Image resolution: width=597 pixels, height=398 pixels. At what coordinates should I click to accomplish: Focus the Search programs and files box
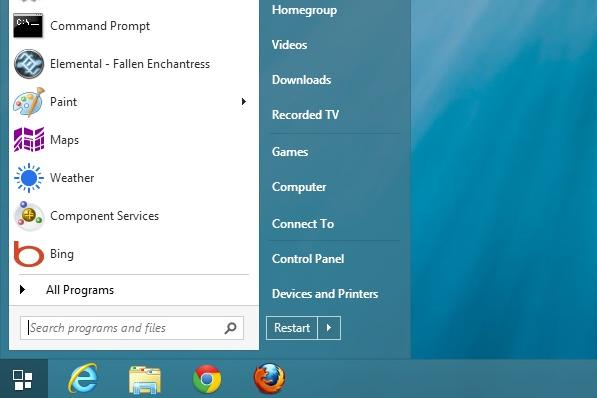click(x=132, y=328)
